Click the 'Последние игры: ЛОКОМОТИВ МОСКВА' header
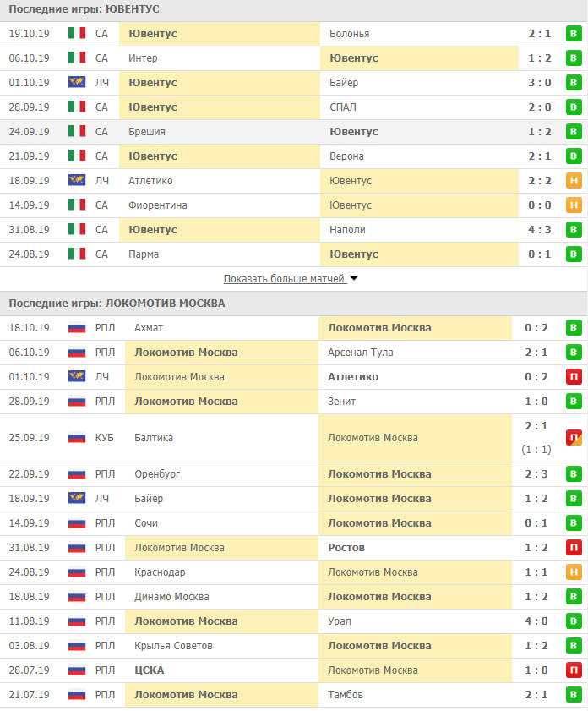Screen dimensions: 588x711 pyautogui.click(x=117, y=303)
